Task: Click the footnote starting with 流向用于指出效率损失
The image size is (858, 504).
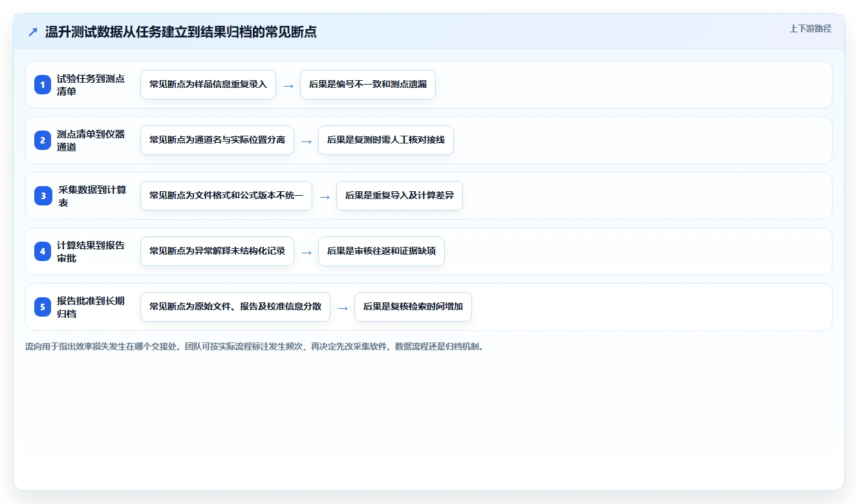Action: [x=255, y=346]
